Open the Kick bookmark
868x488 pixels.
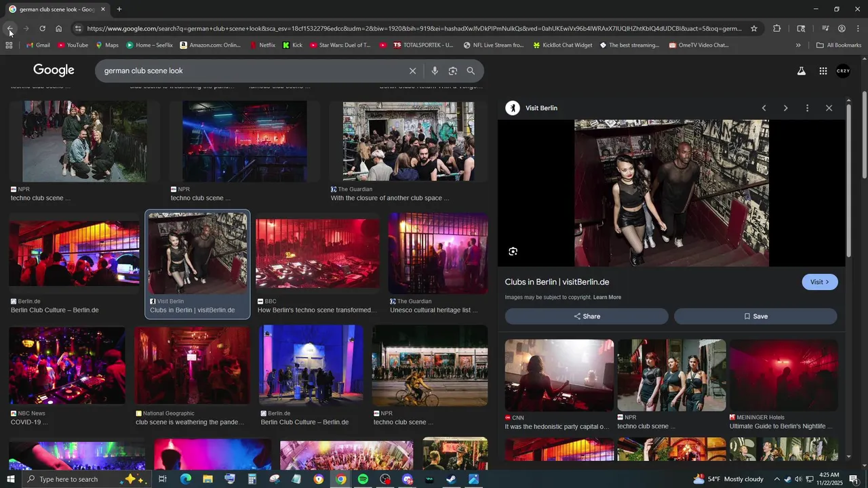point(293,45)
